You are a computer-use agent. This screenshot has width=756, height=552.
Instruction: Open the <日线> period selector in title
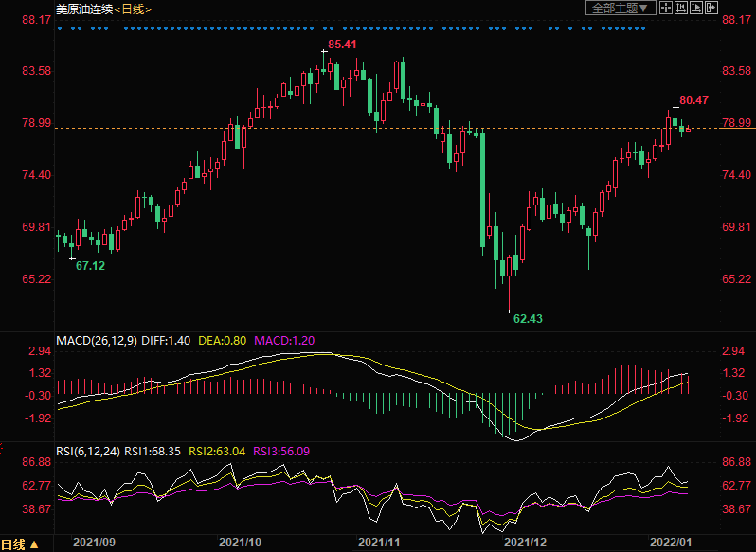[133, 9]
